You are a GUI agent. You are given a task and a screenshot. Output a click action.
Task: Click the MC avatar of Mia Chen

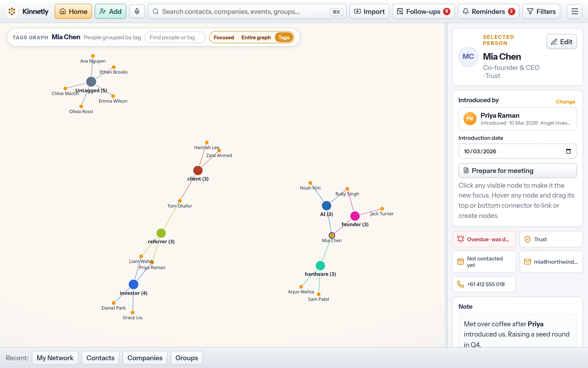pyautogui.click(x=468, y=57)
